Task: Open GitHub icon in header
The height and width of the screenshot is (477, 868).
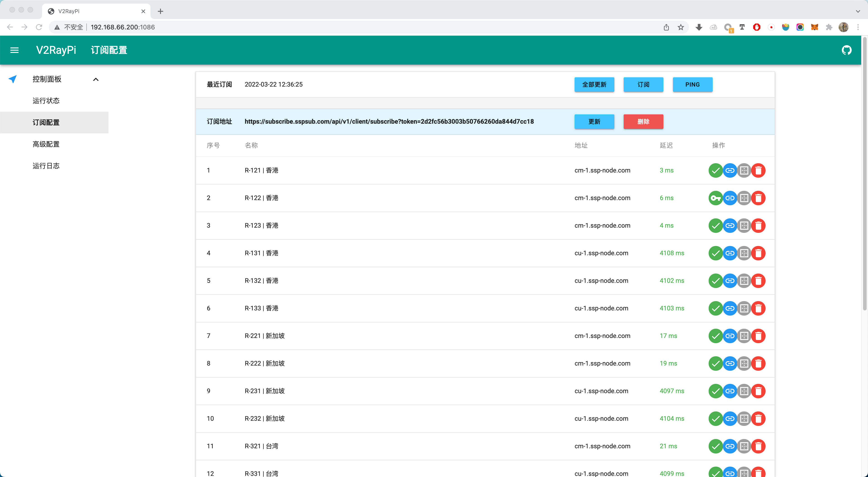Action: coord(847,50)
